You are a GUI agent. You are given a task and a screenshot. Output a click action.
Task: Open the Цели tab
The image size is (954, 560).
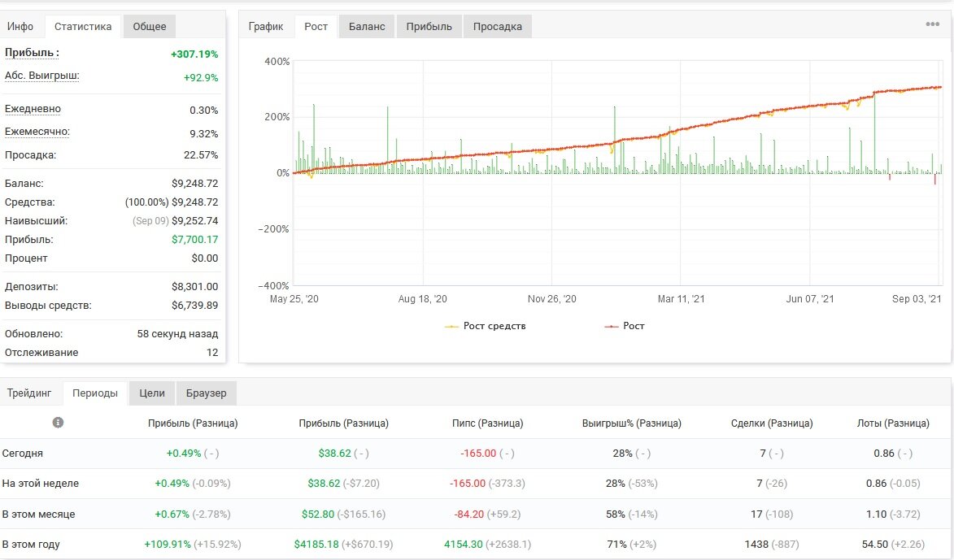click(152, 393)
